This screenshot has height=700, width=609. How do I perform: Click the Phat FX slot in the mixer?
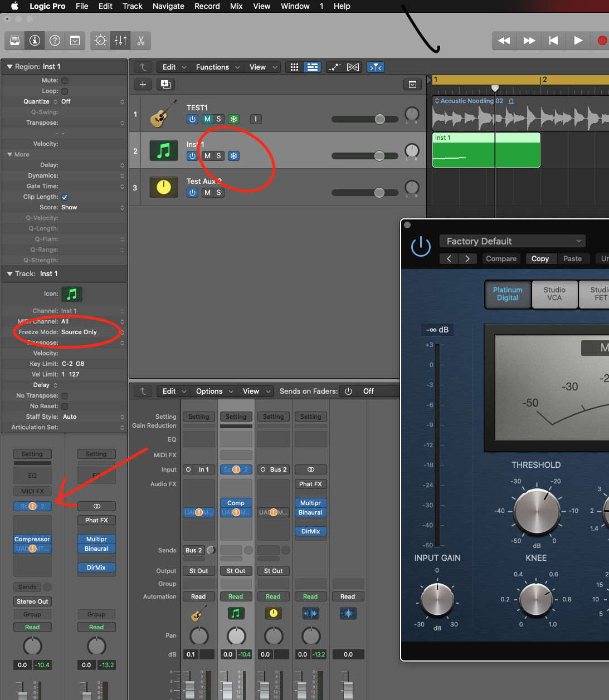310,484
